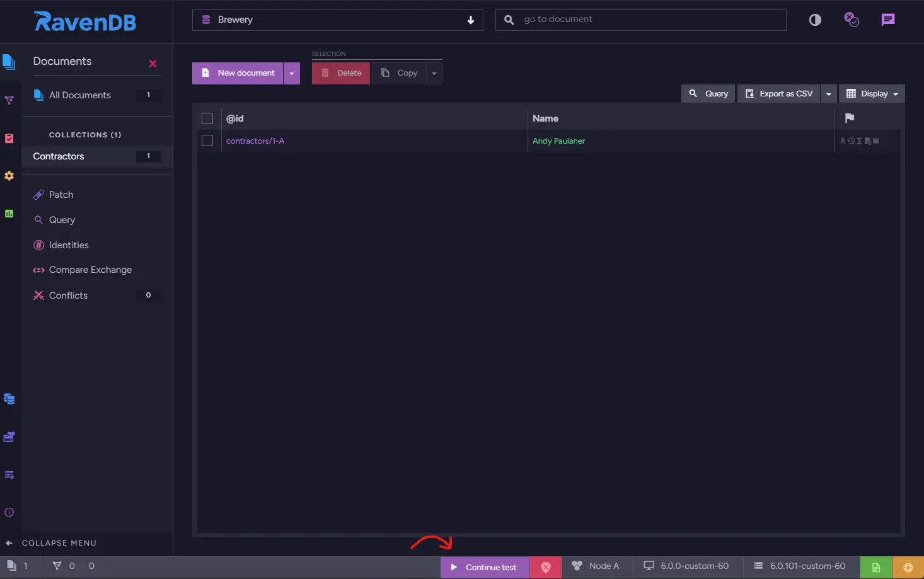The image size is (924, 579).
Task: Open the Settings gear icon in the sidebar
Action: coord(9,176)
